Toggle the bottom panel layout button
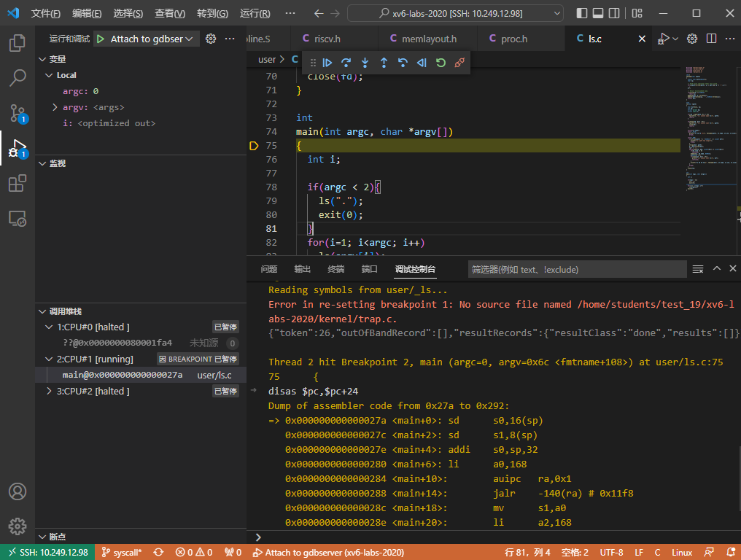741x560 pixels. coord(599,13)
